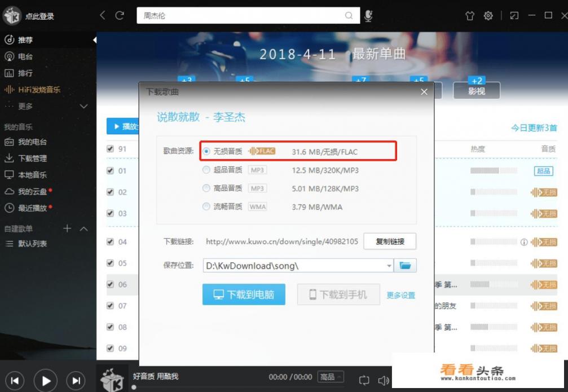Click the refresh icon in top bar
The width and height of the screenshot is (568, 392).
tap(120, 16)
